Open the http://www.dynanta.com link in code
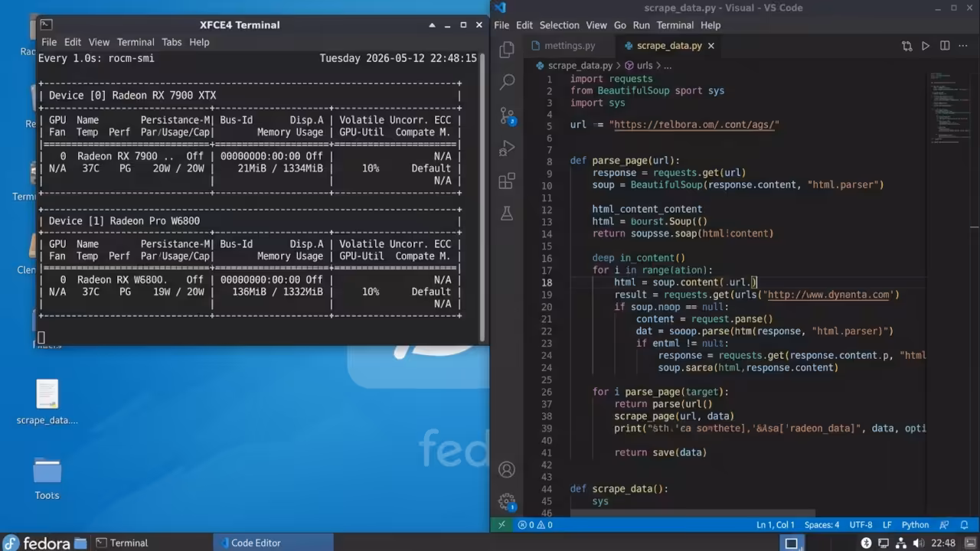Screen dimensions: 980x551 828,295
